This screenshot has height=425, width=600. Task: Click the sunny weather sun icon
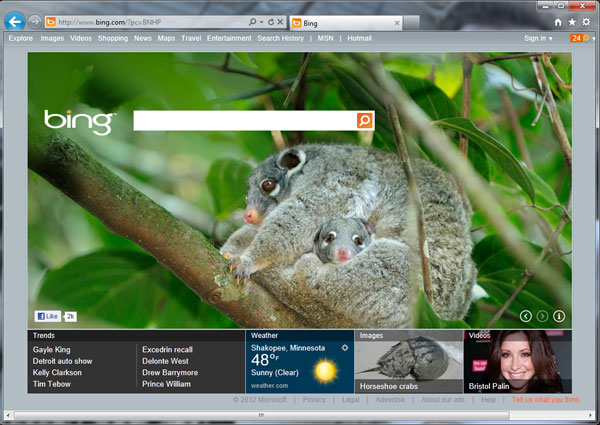click(325, 371)
